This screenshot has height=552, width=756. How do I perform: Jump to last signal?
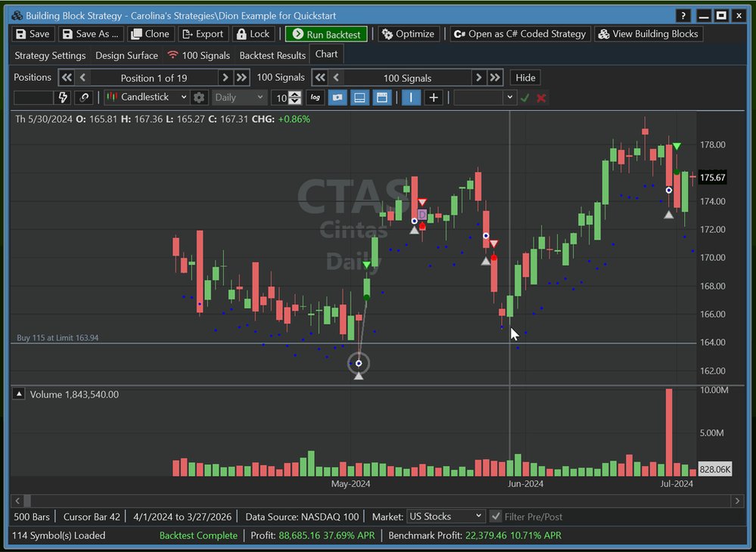[495, 78]
